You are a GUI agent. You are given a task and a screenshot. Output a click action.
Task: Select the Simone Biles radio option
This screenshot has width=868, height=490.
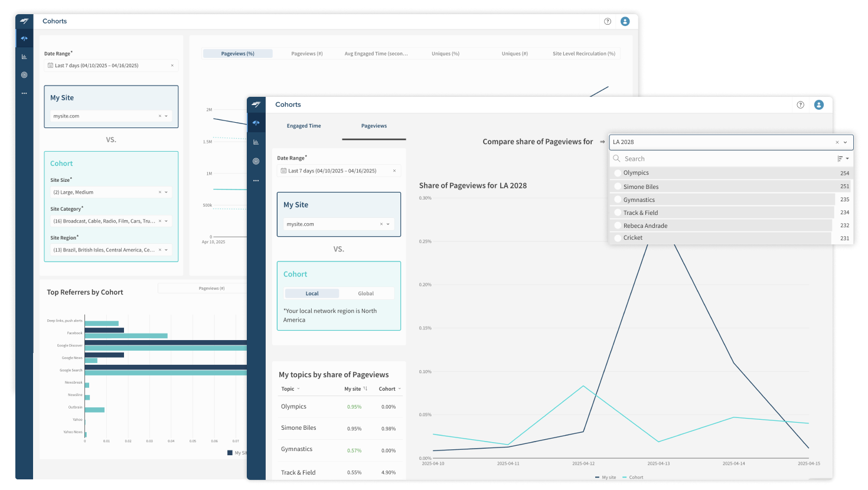tap(618, 187)
